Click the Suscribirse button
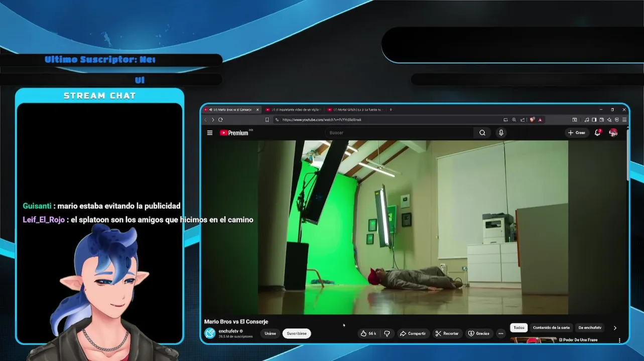Screen dimensions: 644x361 [297, 333]
